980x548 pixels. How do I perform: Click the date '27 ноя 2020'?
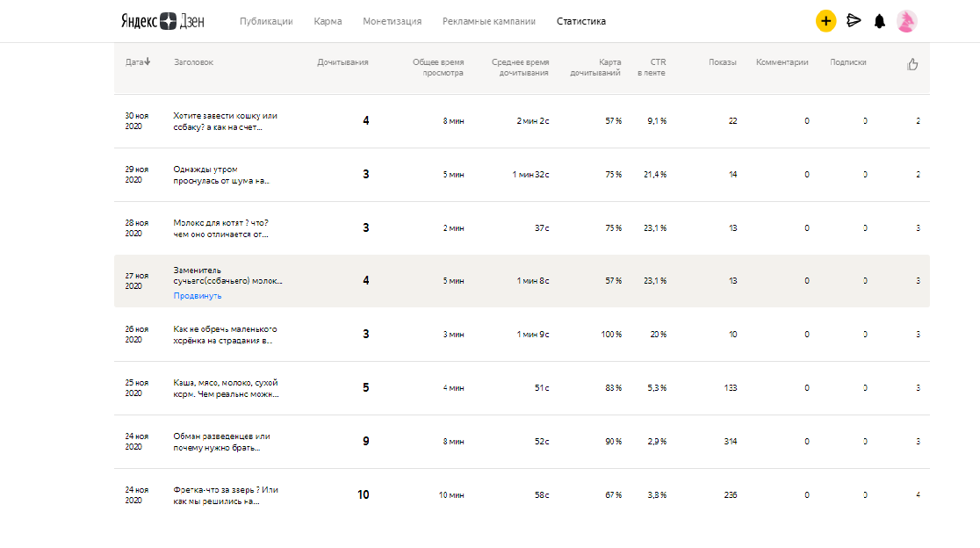coord(136,281)
